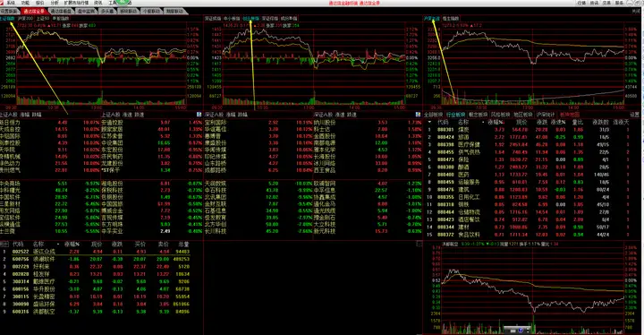Click the small icon beside 深证A股 跌速
This screenshot has width=644, height=335.
point(418,115)
